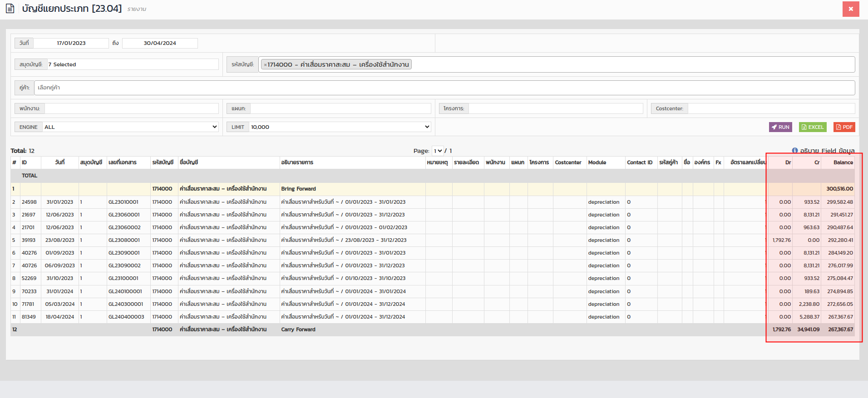
Task: Close the report with the red X button
Action: coord(851,9)
